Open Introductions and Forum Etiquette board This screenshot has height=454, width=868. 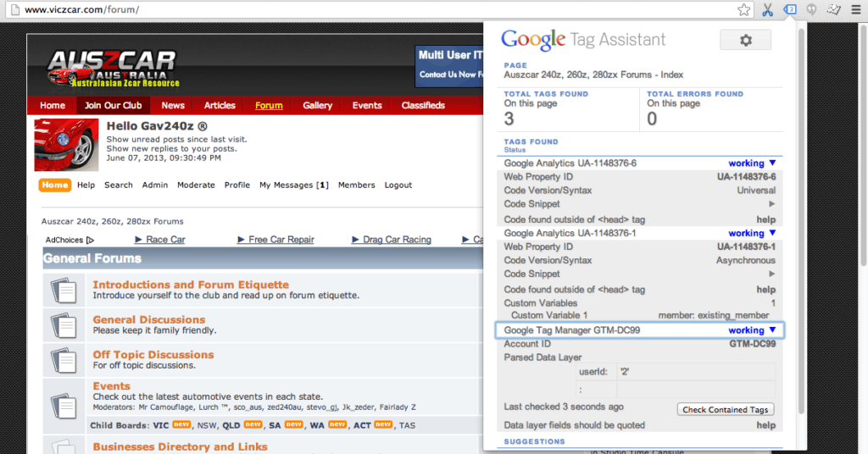[191, 285]
